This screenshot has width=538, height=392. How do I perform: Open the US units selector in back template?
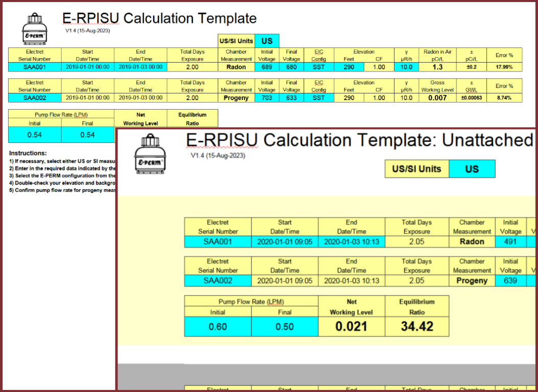267,41
